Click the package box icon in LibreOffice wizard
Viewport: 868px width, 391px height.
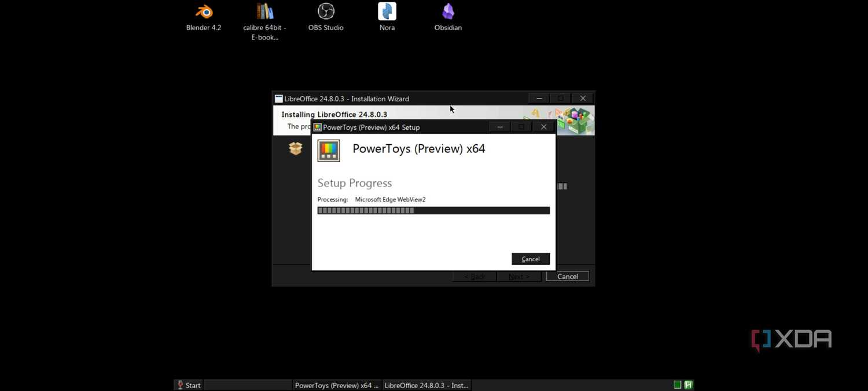coord(296,148)
